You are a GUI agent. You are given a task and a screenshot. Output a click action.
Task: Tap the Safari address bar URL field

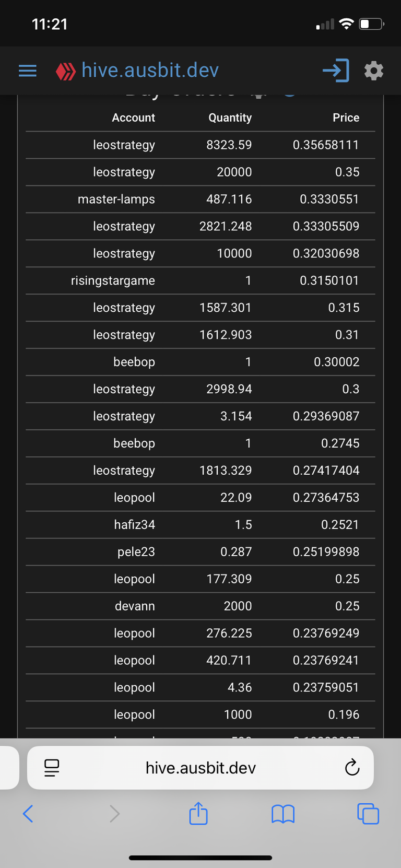200,768
